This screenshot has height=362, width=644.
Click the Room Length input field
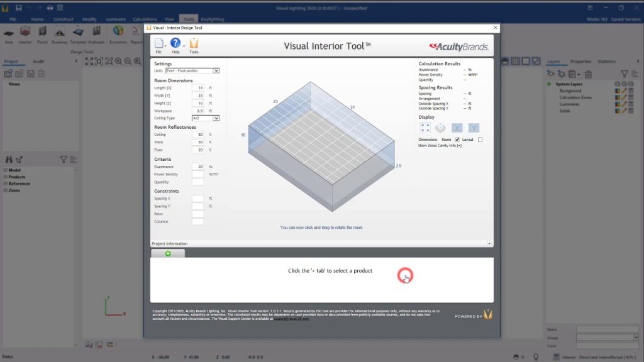coord(197,88)
